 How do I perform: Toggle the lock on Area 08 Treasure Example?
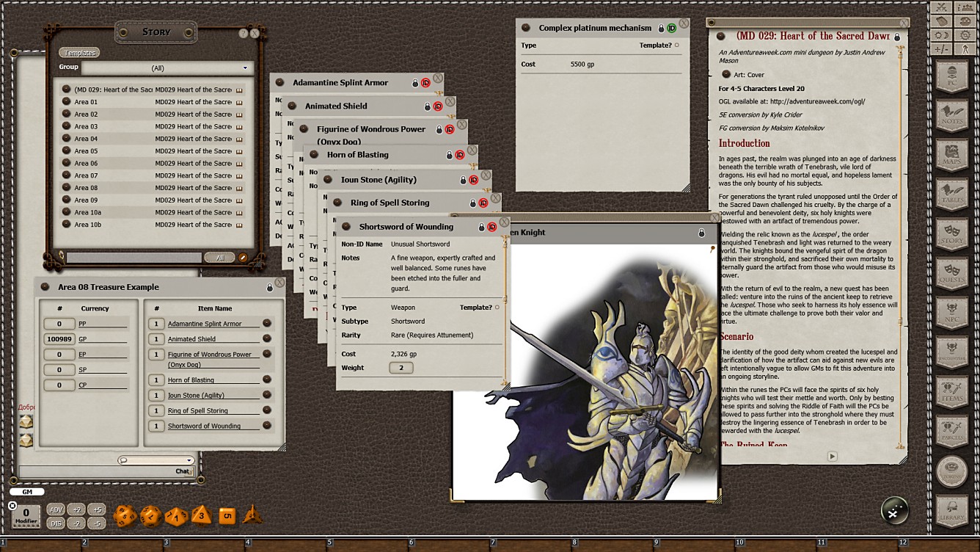point(270,286)
